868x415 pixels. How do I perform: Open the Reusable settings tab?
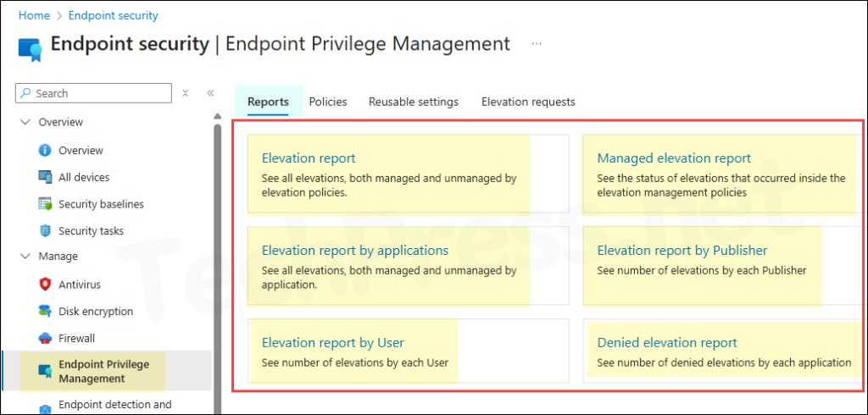click(x=414, y=102)
